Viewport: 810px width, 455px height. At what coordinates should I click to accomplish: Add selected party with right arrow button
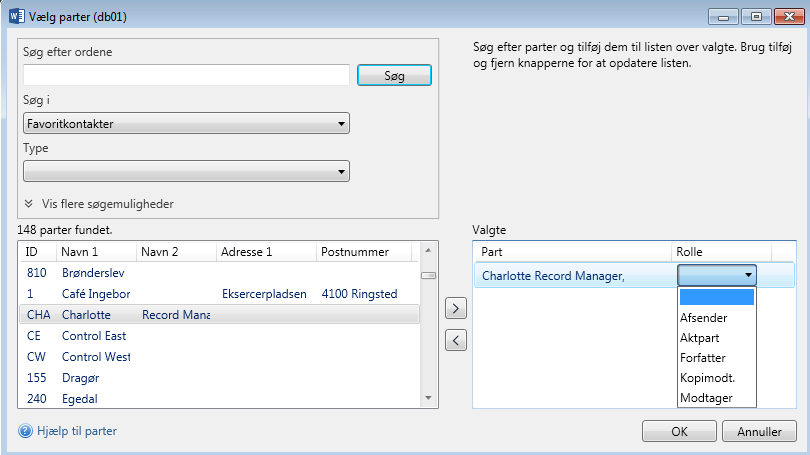tap(455, 308)
